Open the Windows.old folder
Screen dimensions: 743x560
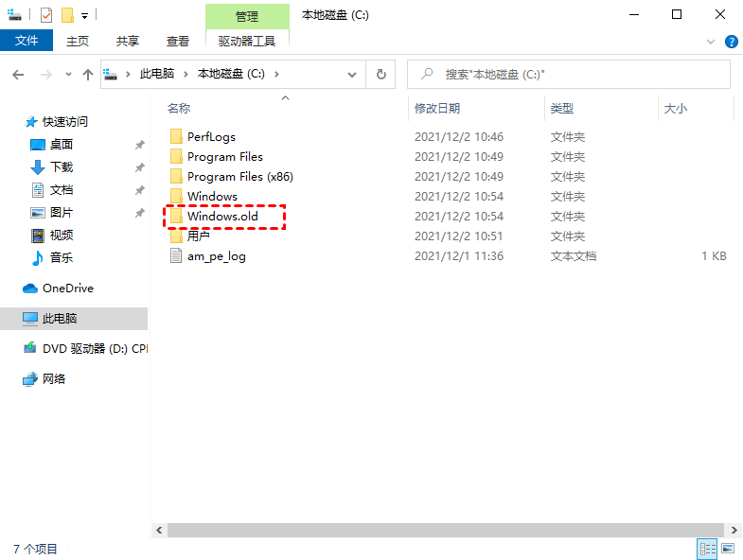point(222,217)
